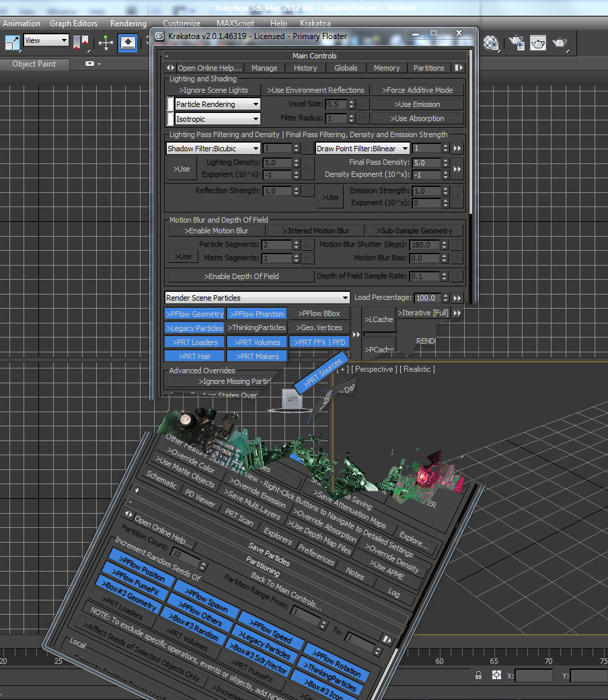Open the Rendered Frame Window icon
This screenshot has width=608, height=700.
pos(538,43)
